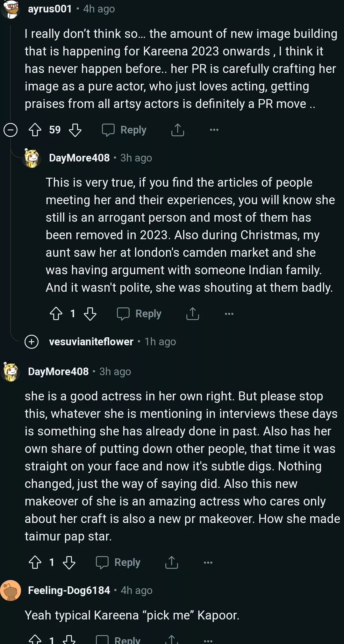Collapse ayrus001's comment thread

(x=11, y=130)
